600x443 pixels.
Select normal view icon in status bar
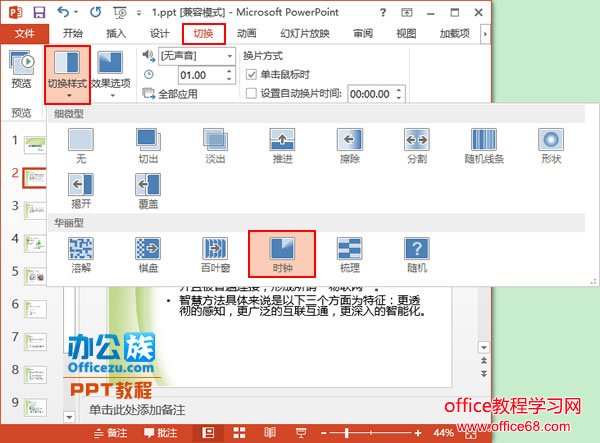[x=208, y=433]
